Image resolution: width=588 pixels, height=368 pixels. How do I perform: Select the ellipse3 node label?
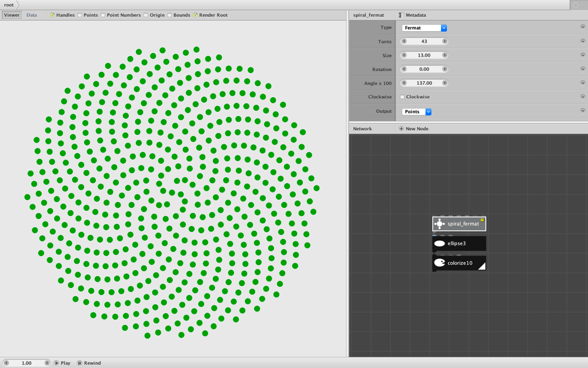tap(456, 243)
